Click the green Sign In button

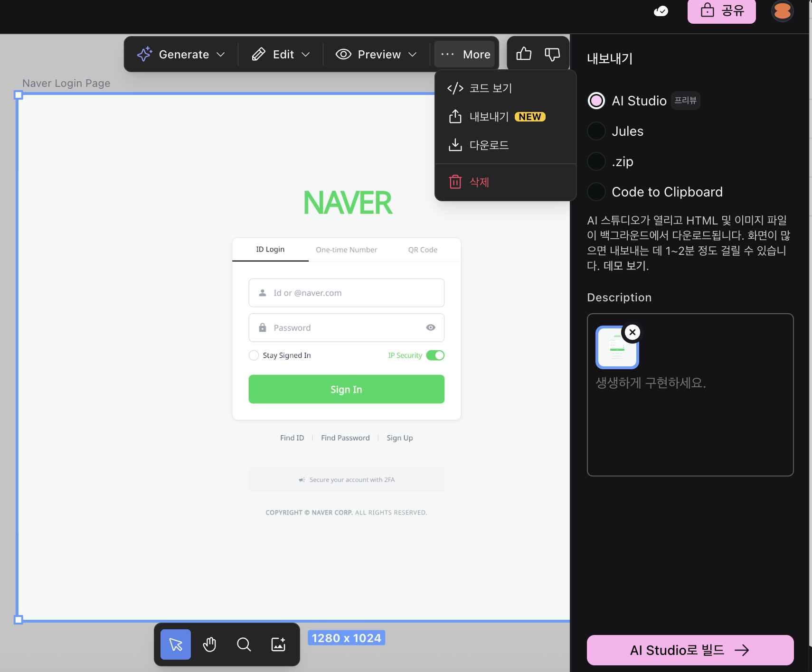(x=347, y=389)
